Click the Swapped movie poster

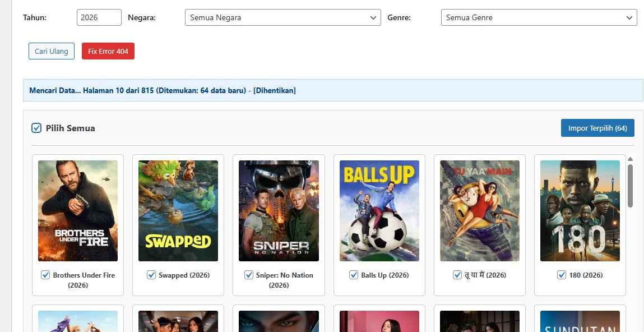click(178, 211)
